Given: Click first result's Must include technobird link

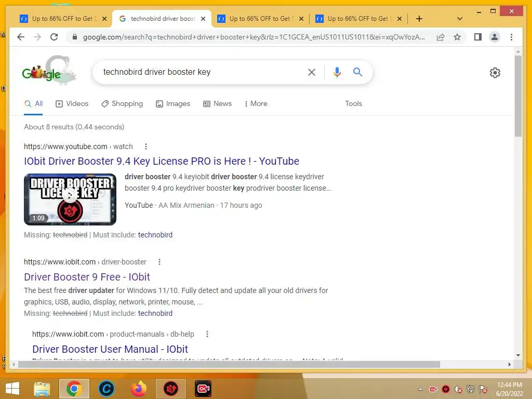Looking at the screenshot, I should pyautogui.click(x=155, y=235).
